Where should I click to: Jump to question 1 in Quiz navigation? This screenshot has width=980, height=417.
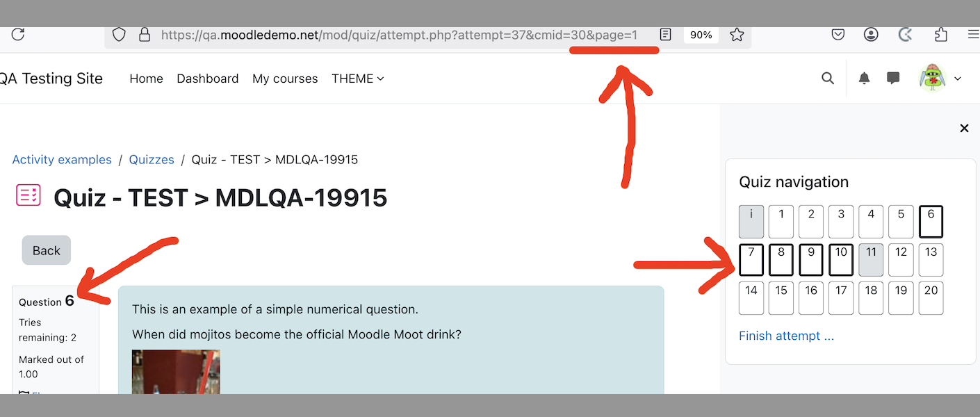pyautogui.click(x=781, y=222)
